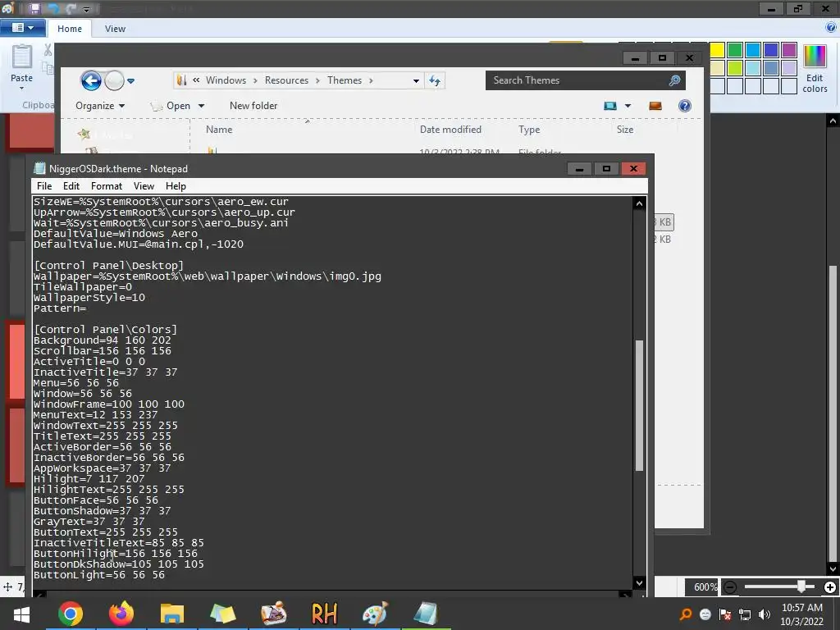Viewport: 840px width, 630px height.
Task: Click the Explorer help question mark icon
Action: coord(685,106)
